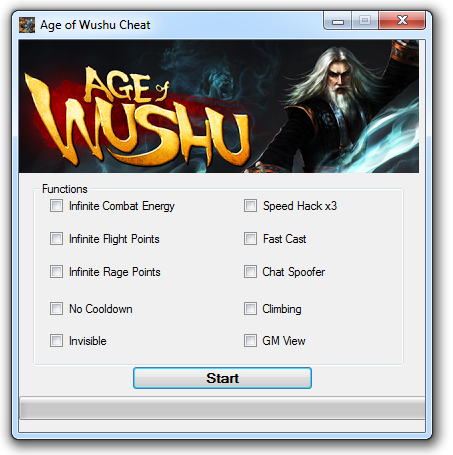Click the app icon in the title bar
The width and height of the screenshot is (453, 455).
coord(27,25)
